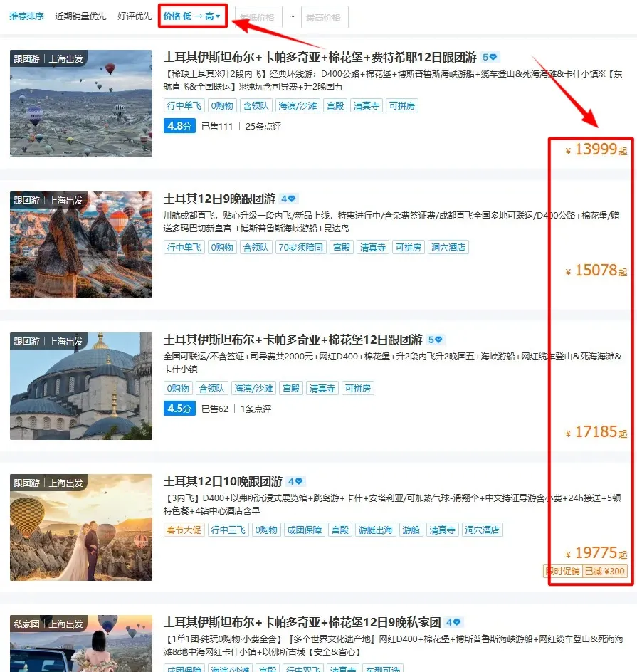637x672 pixels.
Task: Open the 价格 低→高 sort dropdown
Action: (x=192, y=16)
